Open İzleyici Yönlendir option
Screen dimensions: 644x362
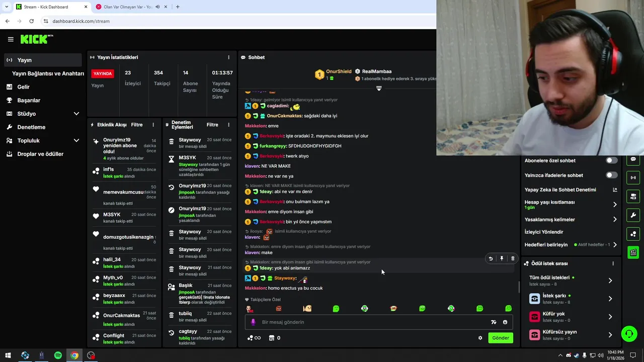pyautogui.click(x=544, y=232)
